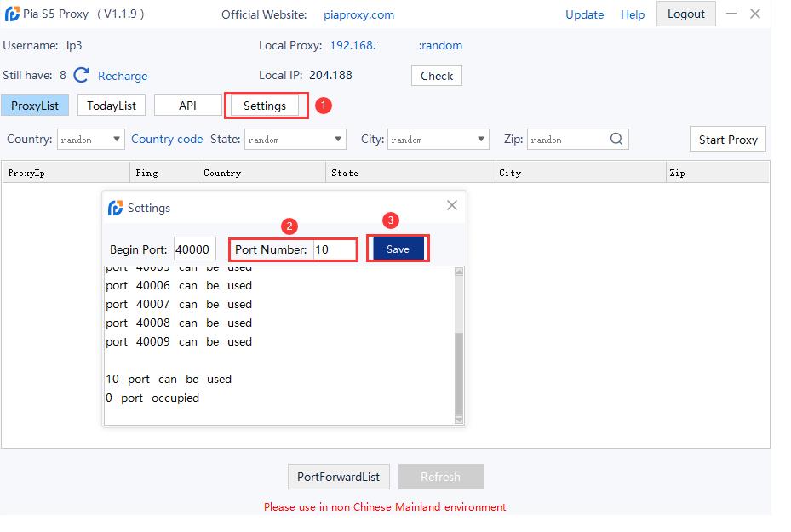Click the local proxy address 192.168
The height and width of the screenshot is (532, 791).
click(353, 45)
